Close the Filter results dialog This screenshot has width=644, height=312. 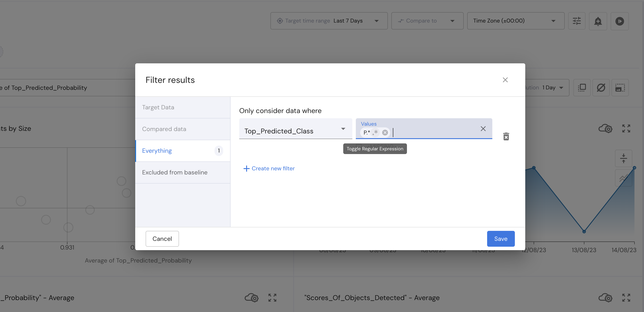coord(505,80)
